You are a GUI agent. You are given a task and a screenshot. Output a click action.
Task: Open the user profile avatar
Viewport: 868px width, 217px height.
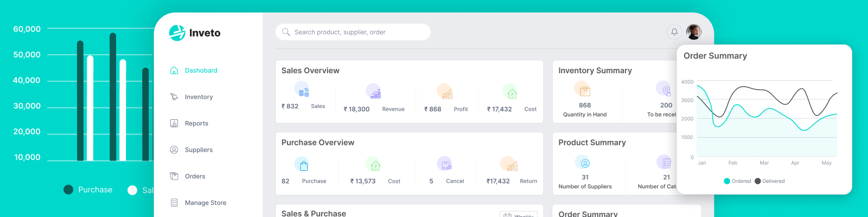694,32
